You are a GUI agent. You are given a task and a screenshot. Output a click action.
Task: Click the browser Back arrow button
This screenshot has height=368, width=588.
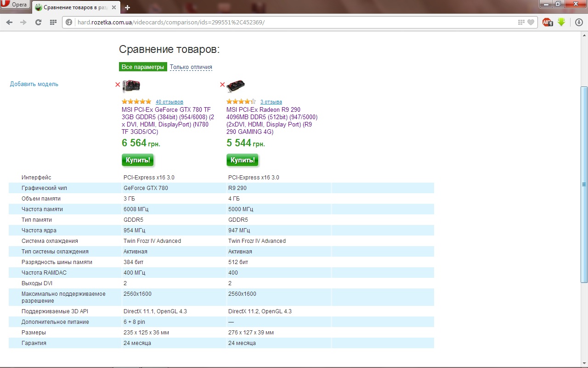click(10, 22)
